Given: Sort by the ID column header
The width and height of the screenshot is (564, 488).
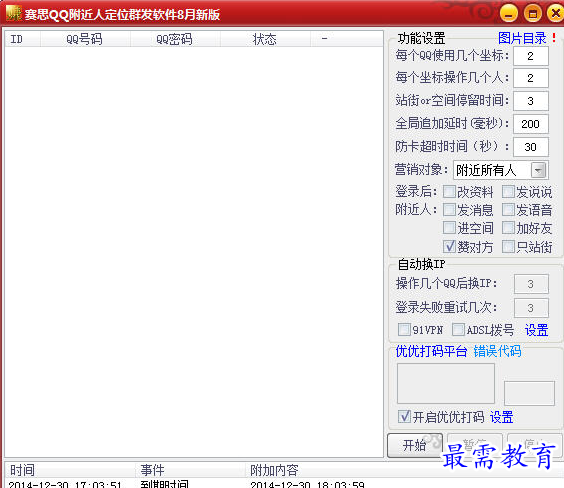Looking at the screenshot, I should (23, 39).
